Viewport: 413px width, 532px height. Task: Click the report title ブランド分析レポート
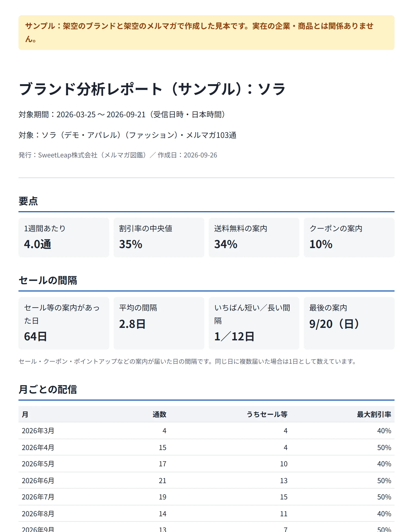pos(152,89)
